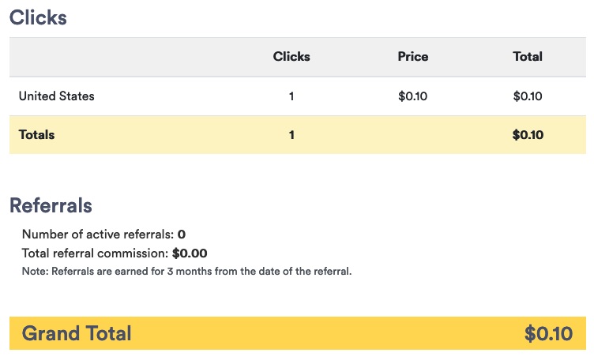
Task: Click the Total referral commission label
Action: pyautogui.click(x=95, y=253)
